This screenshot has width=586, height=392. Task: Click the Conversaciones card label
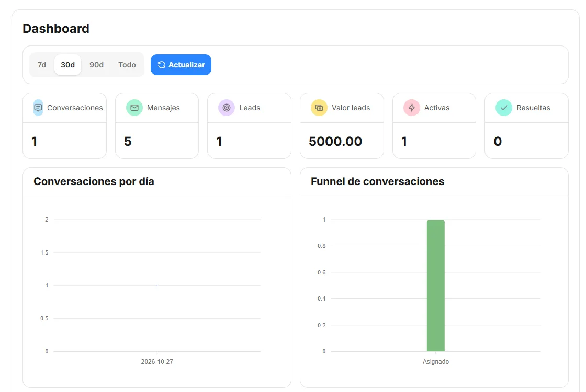click(x=75, y=108)
